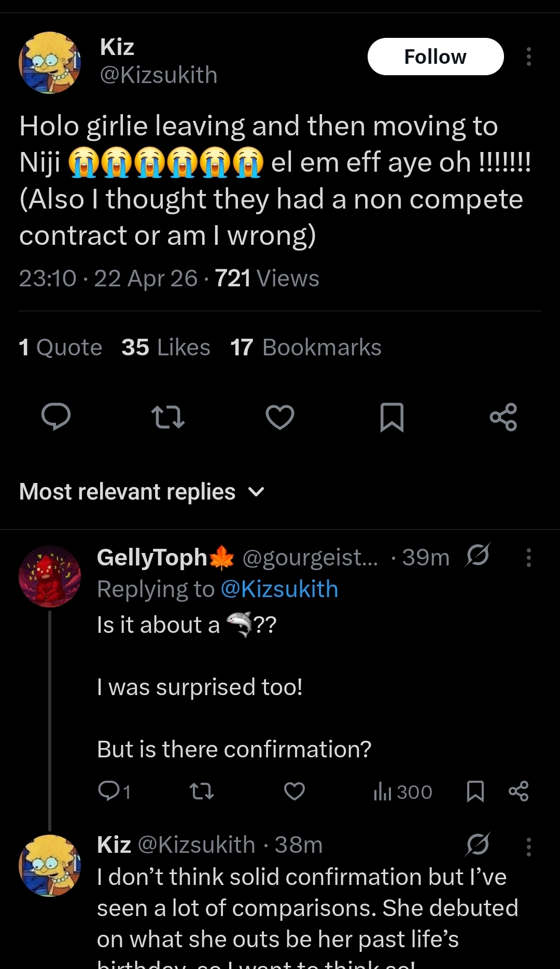Open the @Kizsukith mention link

coord(279,589)
